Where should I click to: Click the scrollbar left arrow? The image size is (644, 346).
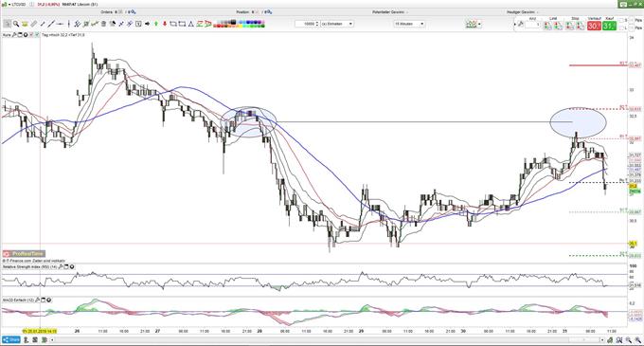point(52,339)
